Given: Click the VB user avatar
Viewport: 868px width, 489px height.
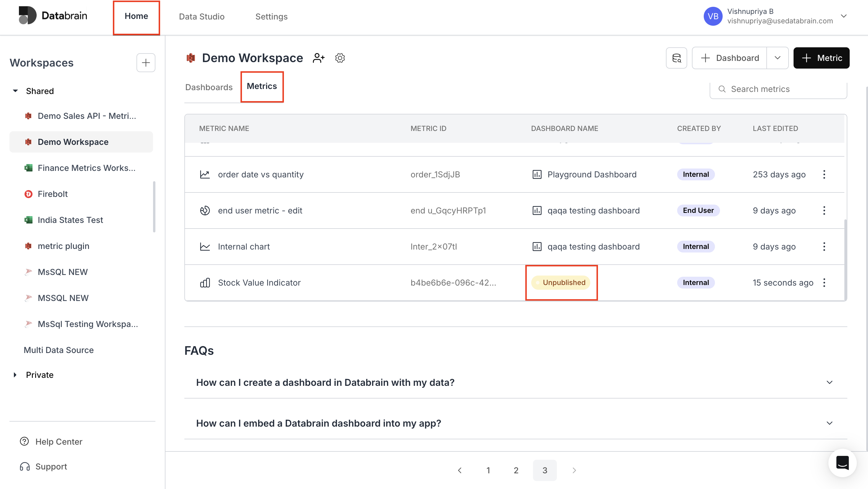Looking at the screenshot, I should (x=713, y=16).
